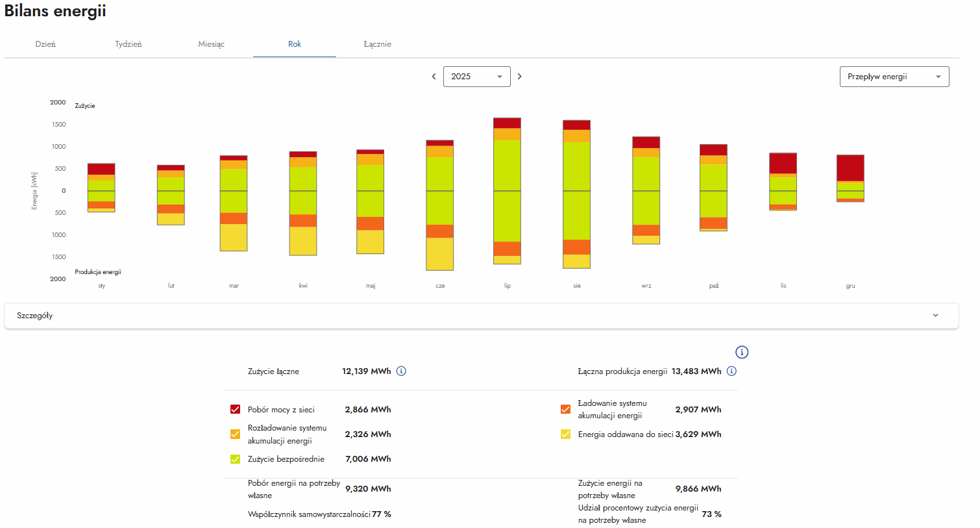The width and height of the screenshot is (980, 528).
Task: Click the '73 %' own-consumption value
Action: [x=712, y=514]
